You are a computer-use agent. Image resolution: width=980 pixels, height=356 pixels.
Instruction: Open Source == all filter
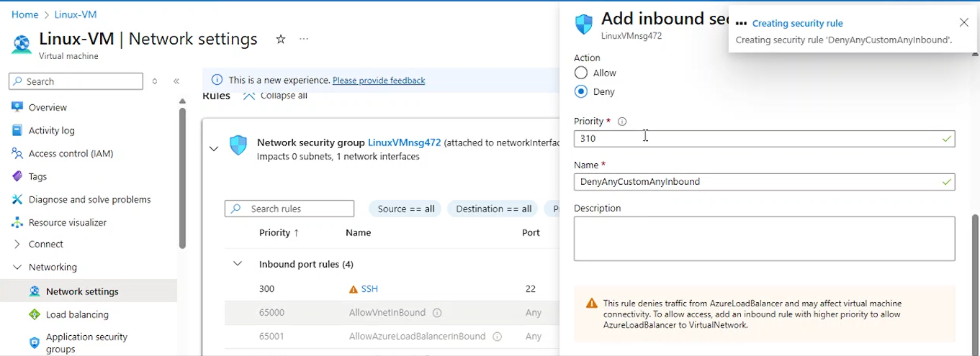pos(406,209)
